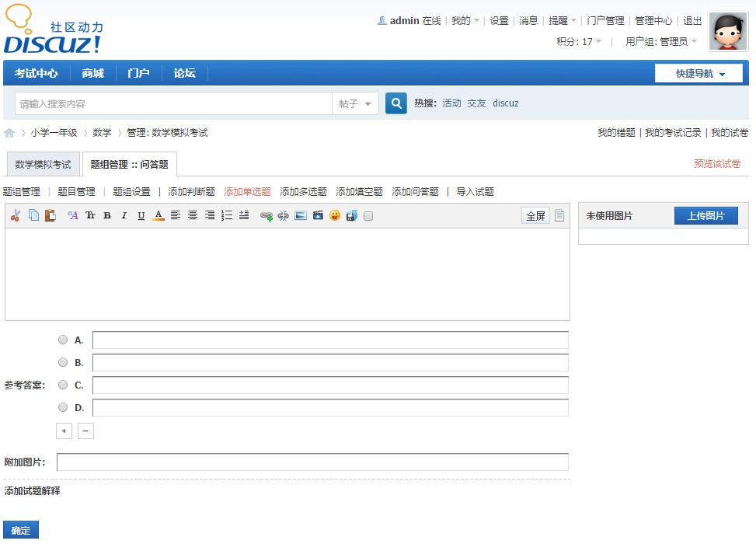Open the smiley emoticon picker
This screenshot has width=756, height=544.
tap(335, 216)
